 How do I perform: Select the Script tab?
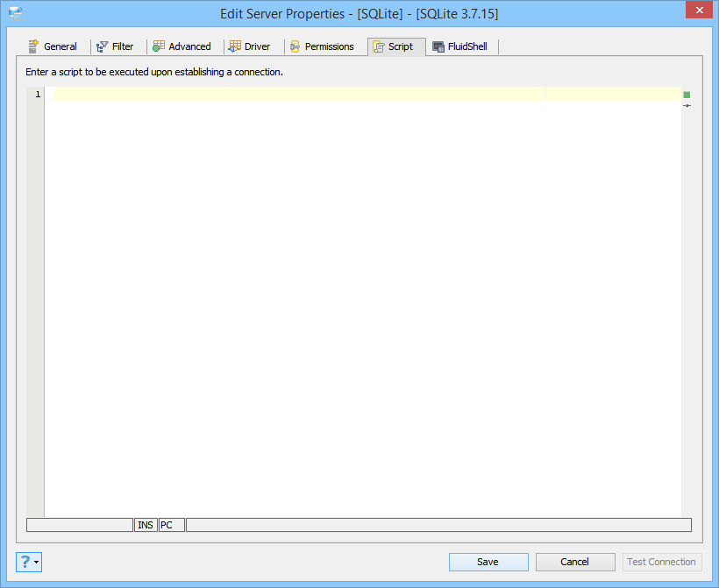396,46
